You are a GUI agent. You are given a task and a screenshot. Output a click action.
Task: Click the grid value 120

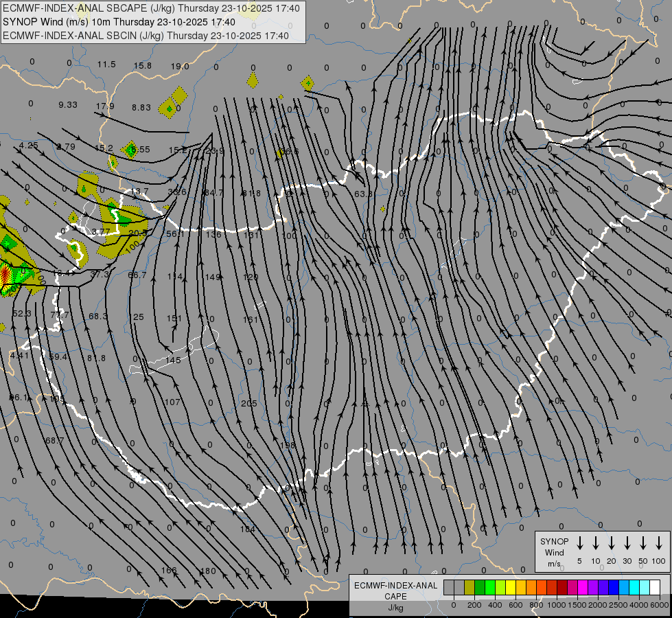251,277
